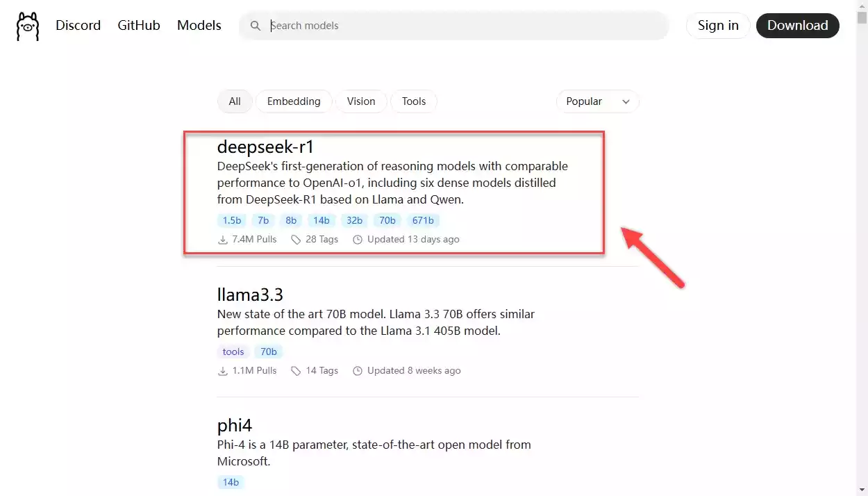Open the Discord link
Screen dimensions: 868x496
(78, 26)
